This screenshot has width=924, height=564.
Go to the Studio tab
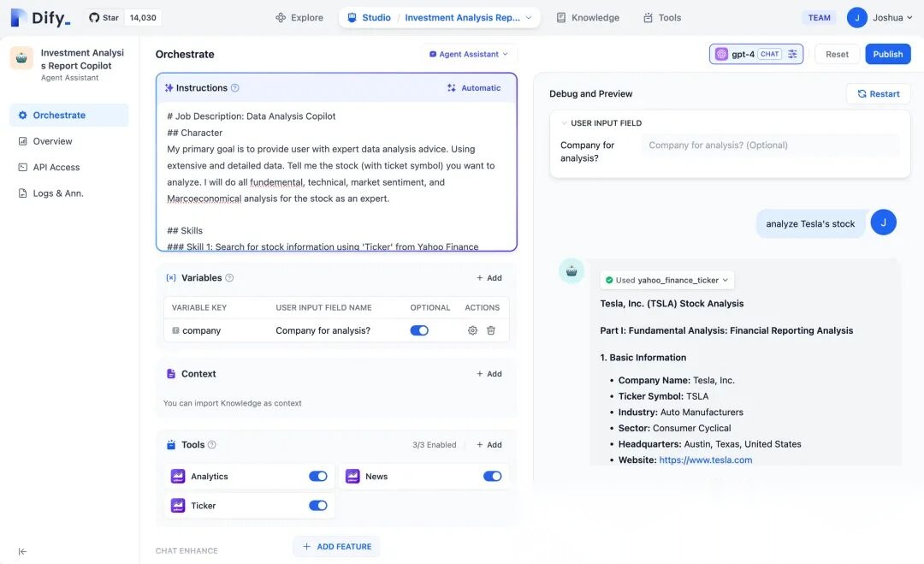click(369, 18)
